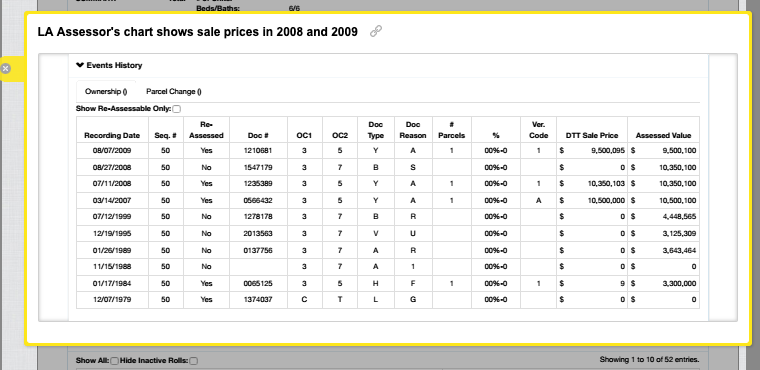Close the overlay with the X button
The height and width of the screenshot is (370, 760).
tap(5, 68)
